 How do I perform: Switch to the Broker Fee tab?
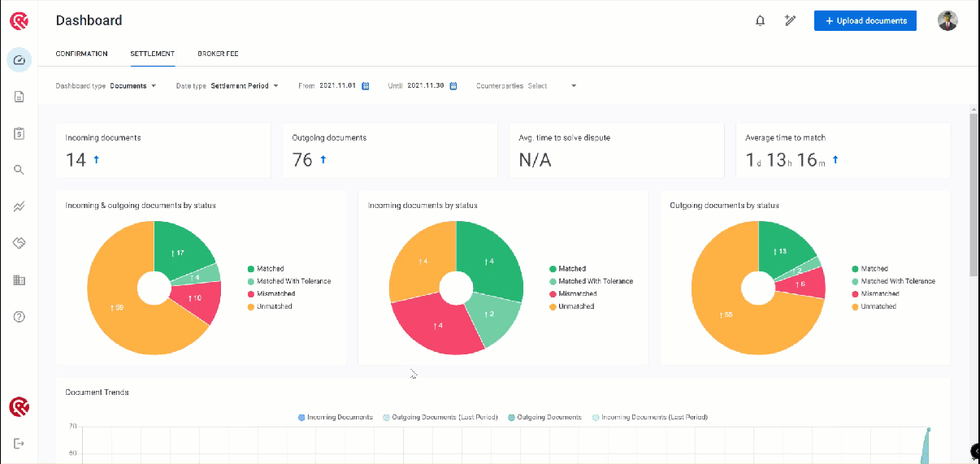click(x=218, y=54)
